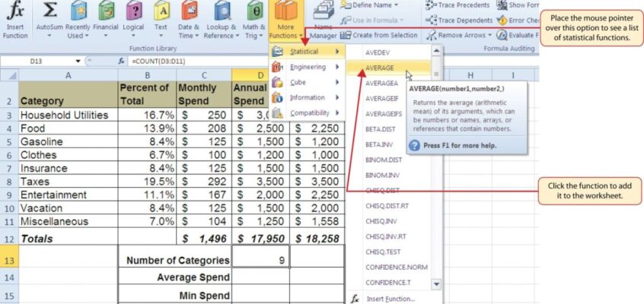
Task: Click the formula bar input field
Action: (197, 61)
